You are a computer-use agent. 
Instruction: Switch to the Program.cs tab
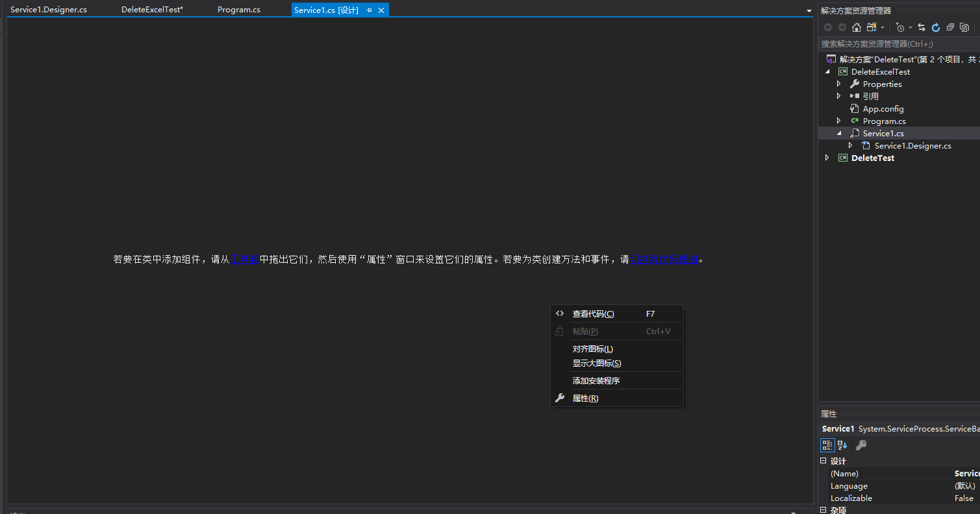click(238, 9)
